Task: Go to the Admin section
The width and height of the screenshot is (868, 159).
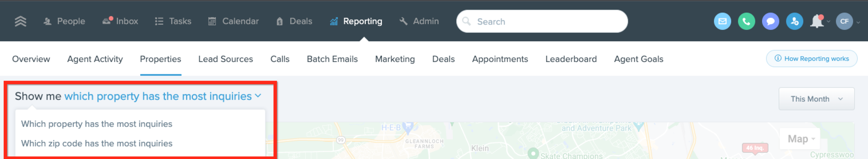Action: [419, 21]
